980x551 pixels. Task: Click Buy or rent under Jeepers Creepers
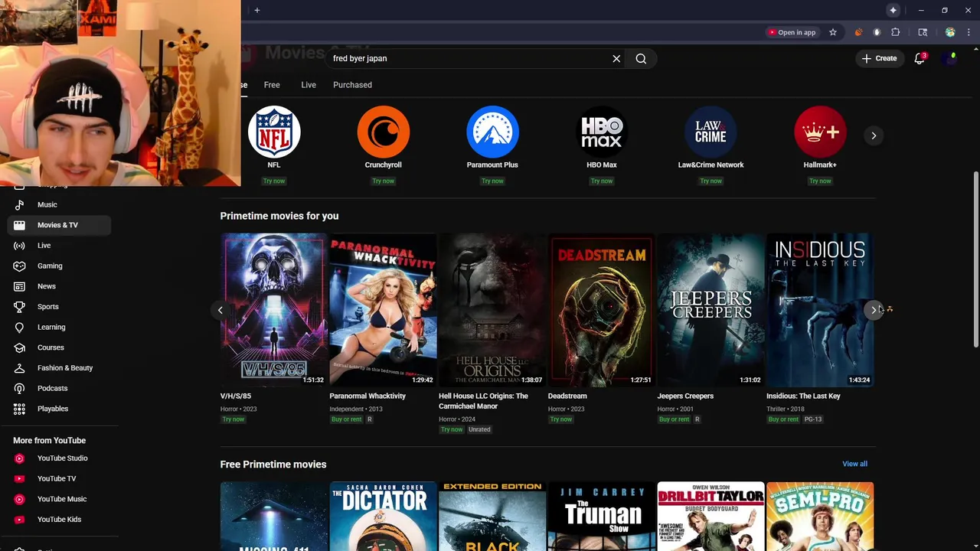point(674,419)
